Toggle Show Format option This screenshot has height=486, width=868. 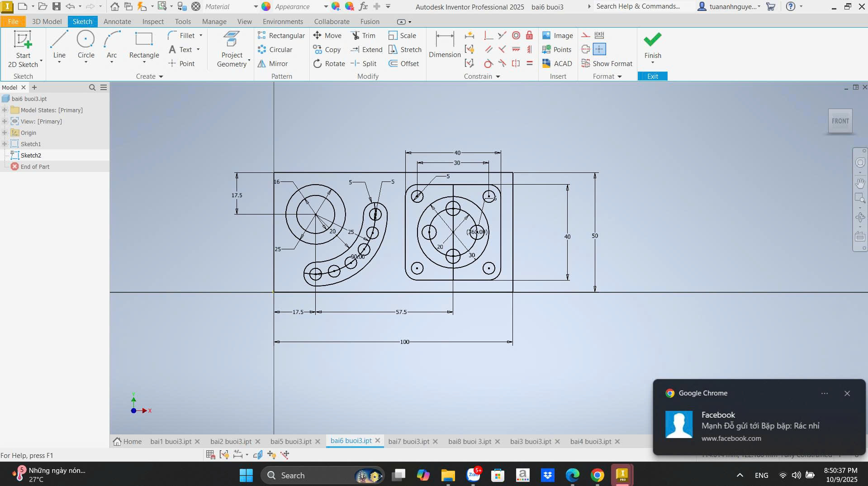tap(607, 64)
